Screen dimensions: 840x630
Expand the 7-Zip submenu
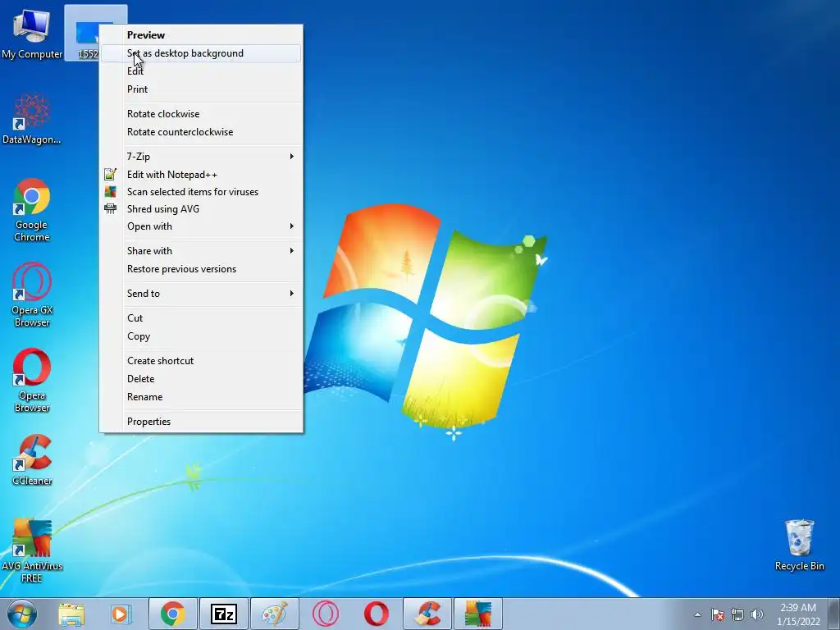click(x=202, y=157)
